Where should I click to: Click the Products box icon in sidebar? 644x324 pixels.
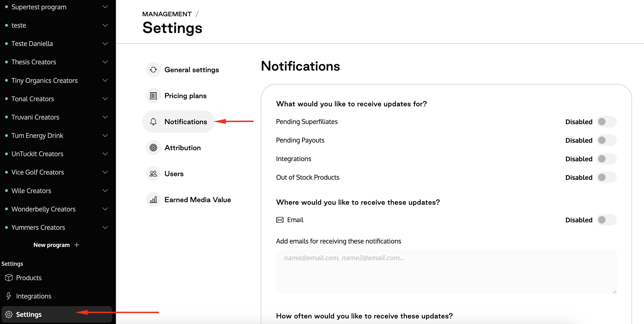coord(9,278)
